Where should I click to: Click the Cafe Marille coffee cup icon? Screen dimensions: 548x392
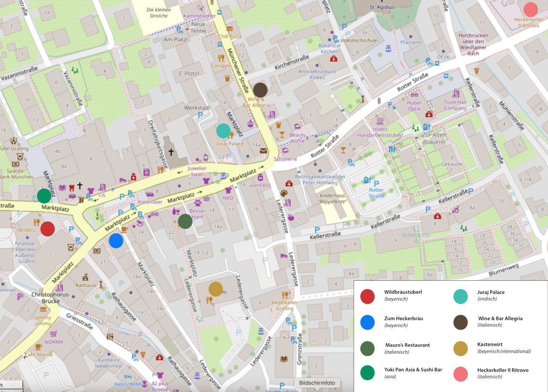[x=38, y=347]
